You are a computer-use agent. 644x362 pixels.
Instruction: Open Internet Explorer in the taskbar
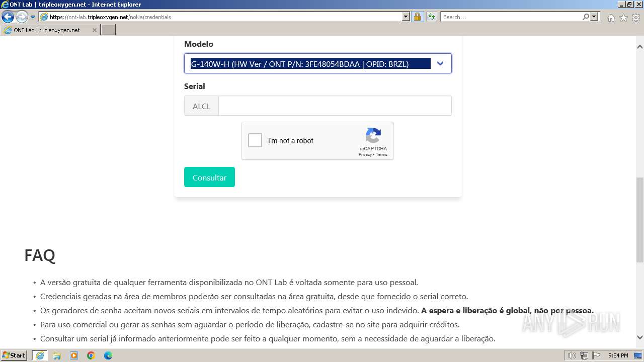[x=40, y=355]
